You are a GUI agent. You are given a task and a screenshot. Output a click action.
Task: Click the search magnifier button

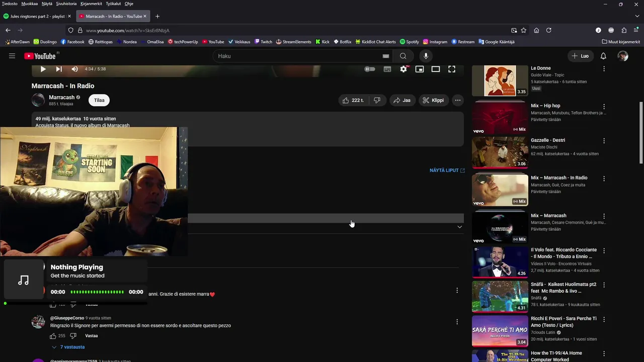pos(403,56)
